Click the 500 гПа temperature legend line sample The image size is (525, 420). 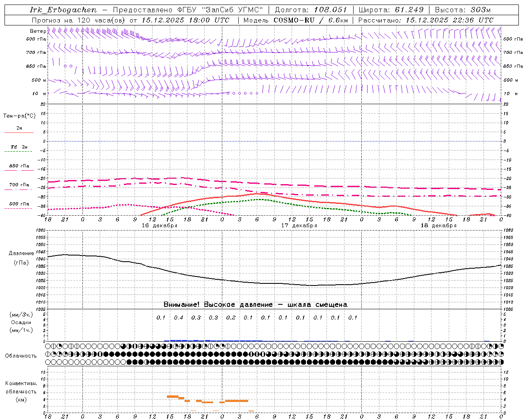tap(19, 208)
